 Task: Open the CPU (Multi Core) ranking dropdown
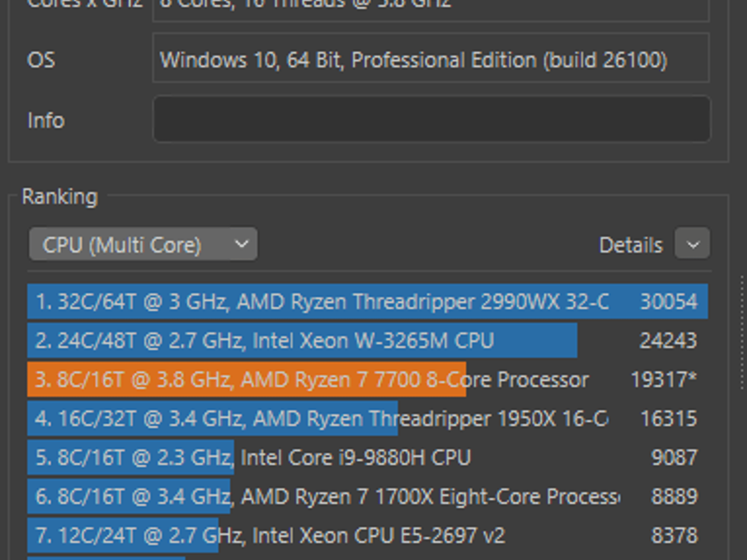coord(143,244)
